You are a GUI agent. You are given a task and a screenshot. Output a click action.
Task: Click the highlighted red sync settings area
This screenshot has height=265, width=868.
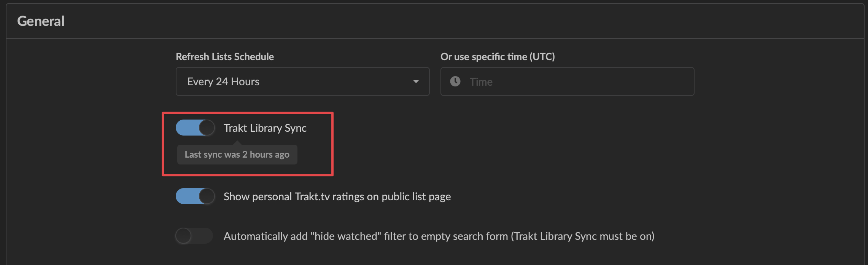click(248, 144)
